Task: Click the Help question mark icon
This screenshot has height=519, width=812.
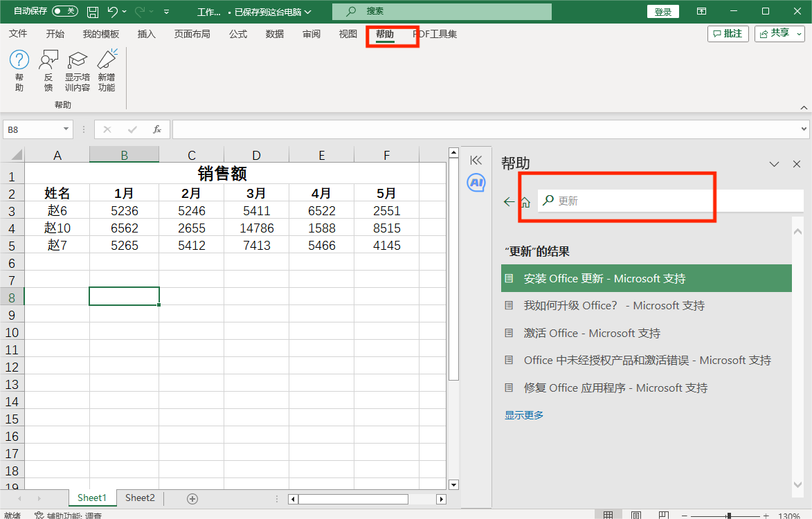Action: (x=19, y=61)
